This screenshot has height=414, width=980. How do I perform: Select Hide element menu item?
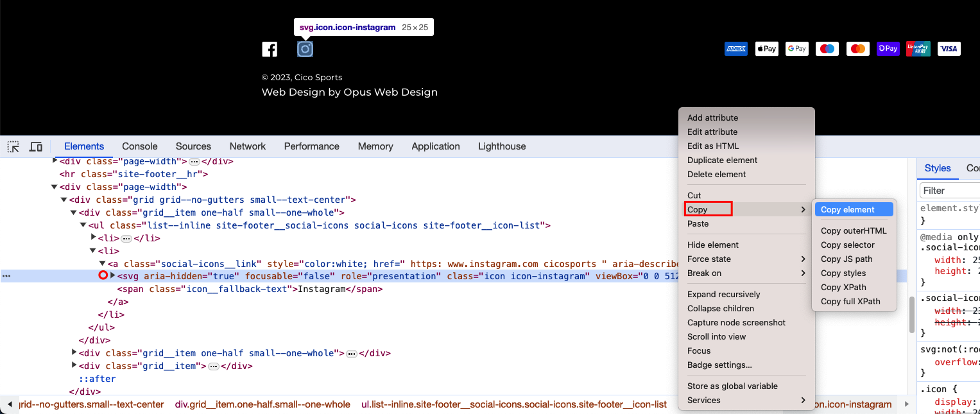(x=746, y=245)
